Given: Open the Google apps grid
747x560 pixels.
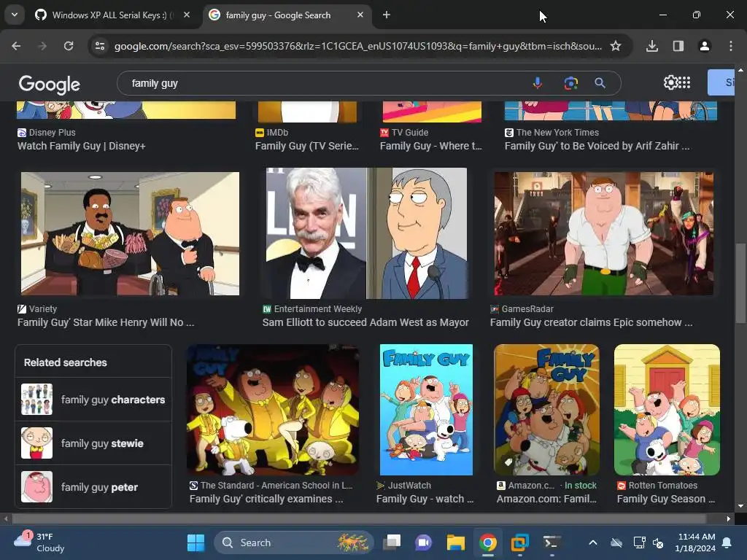Looking at the screenshot, I should click(684, 82).
